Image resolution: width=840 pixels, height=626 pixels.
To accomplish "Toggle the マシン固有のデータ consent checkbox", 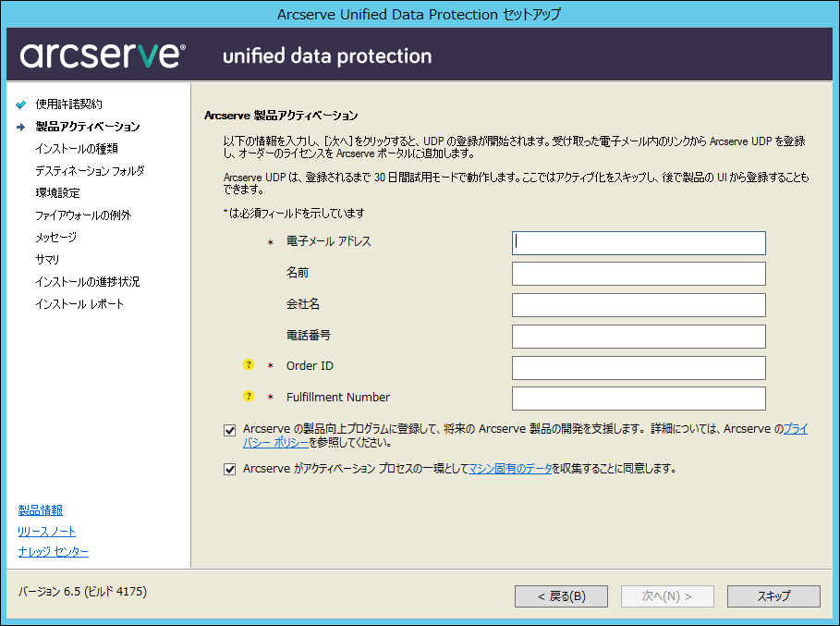I will coord(230,469).
